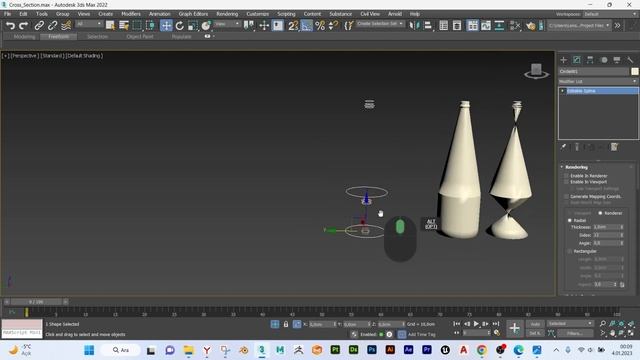Viewport: 640px width, 360px height.
Task: Open Render Setup teapot icon
Action: [530, 26]
